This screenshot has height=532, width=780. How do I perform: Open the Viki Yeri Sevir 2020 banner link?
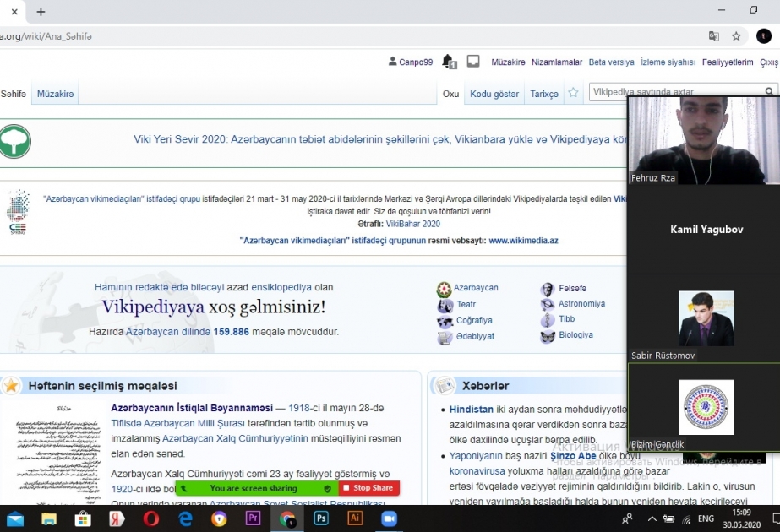point(379,139)
